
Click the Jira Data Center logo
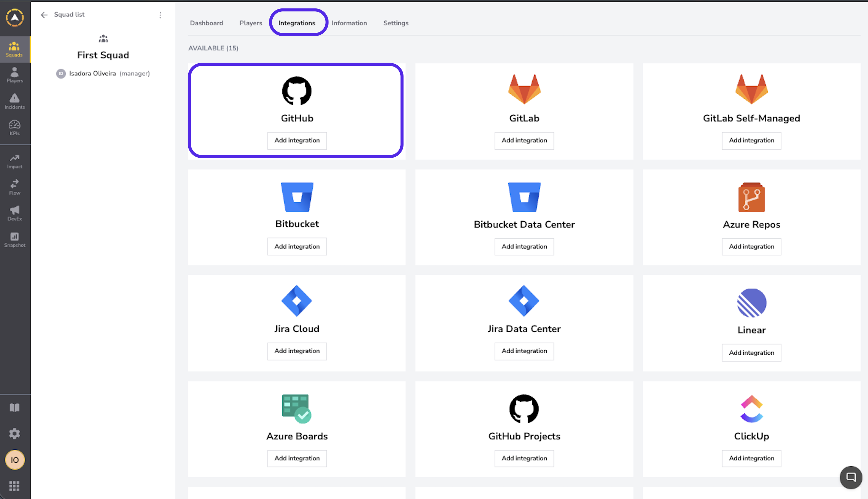tap(524, 300)
